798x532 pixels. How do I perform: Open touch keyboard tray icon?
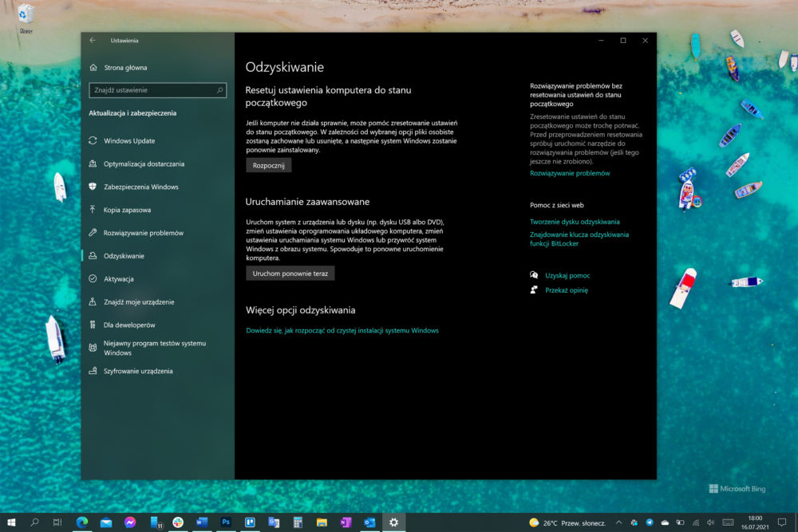pyautogui.click(x=728, y=522)
